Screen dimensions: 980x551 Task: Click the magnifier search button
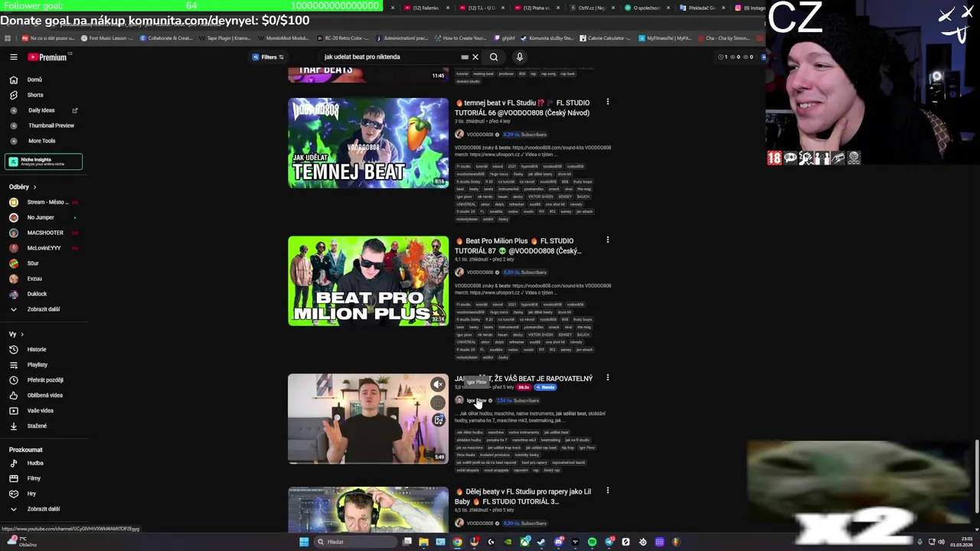click(x=494, y=57)
